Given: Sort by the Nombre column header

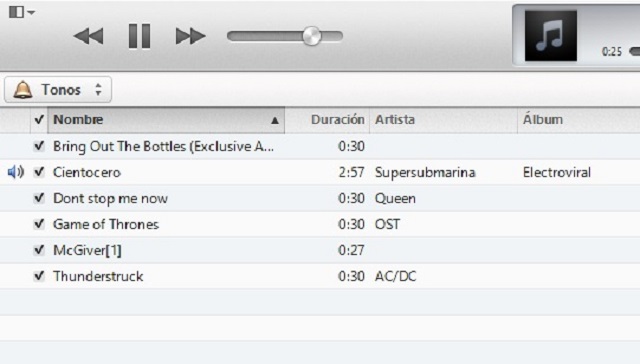Looking at the screenshot, I should point(166,120).
